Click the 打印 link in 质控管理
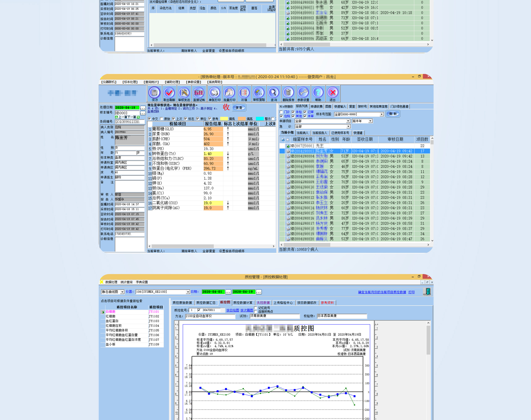The width and height of the screenshot is (531, 420). pos(411,292)
